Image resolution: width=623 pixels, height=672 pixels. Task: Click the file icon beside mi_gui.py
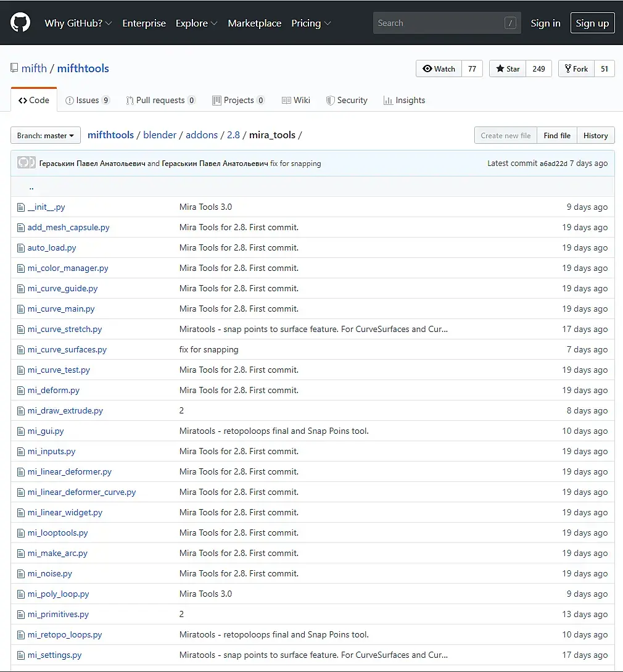pyautogui.click(x=21, y=431)
